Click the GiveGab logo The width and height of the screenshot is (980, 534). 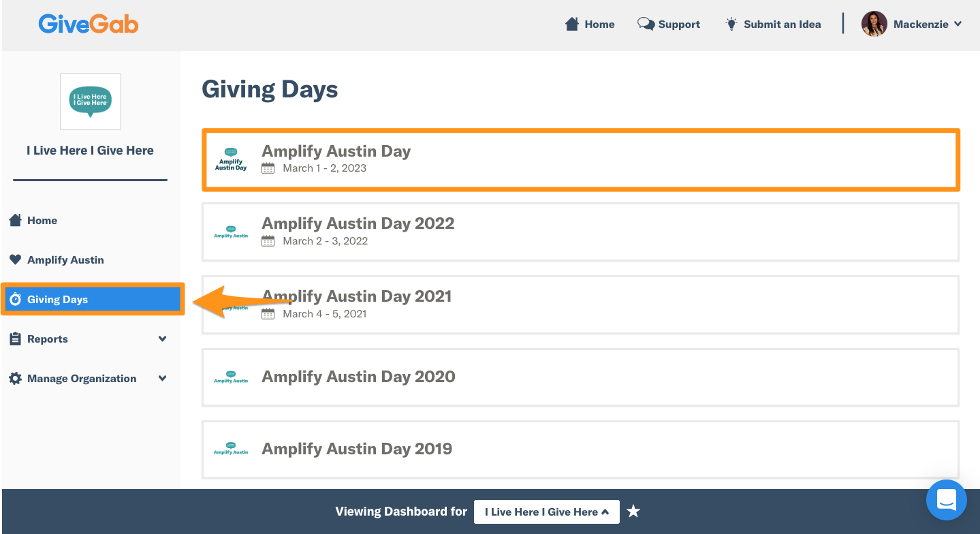pyautogui.click(x=89, y=24)
